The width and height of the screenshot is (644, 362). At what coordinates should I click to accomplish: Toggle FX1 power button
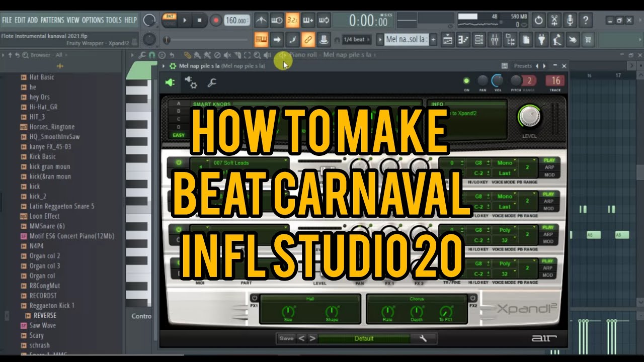[x=254, y=297]
